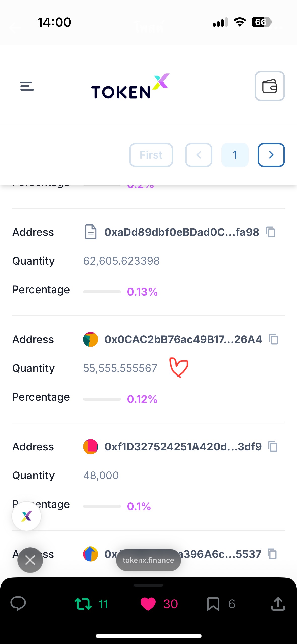Select page 1 in pagination
Image resolution: width=297 pixels, height=644 pixels.
[235, 155]
